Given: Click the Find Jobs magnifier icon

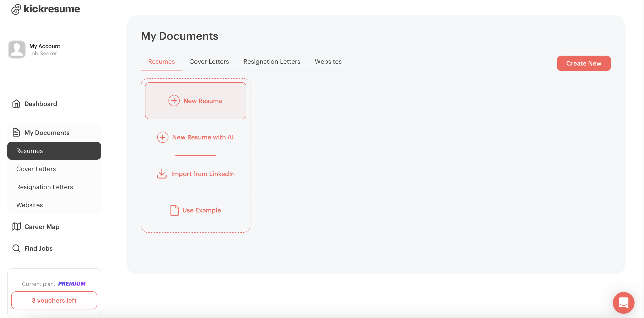Looking at the screenshot, I should (16, 248).
